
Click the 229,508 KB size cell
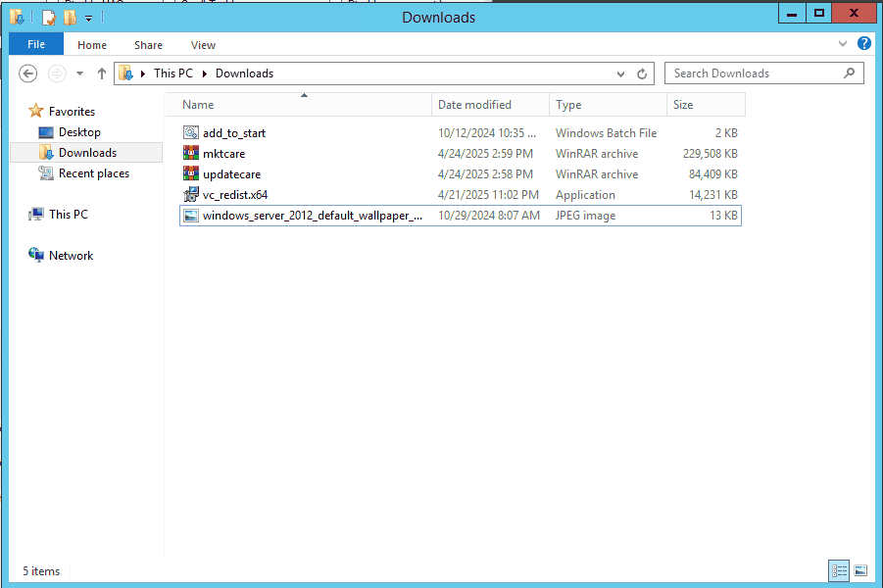pyautogui.click(x=711, y=154)
